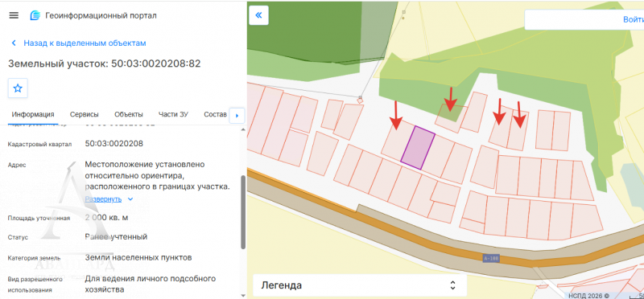
Task: Switch to the Состав tab
Action: 215,114
